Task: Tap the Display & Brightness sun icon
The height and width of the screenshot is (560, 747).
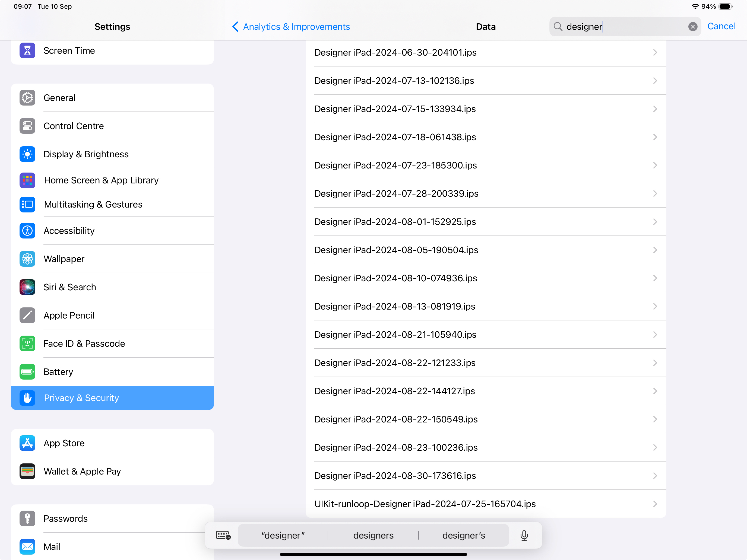Action: 27,154
